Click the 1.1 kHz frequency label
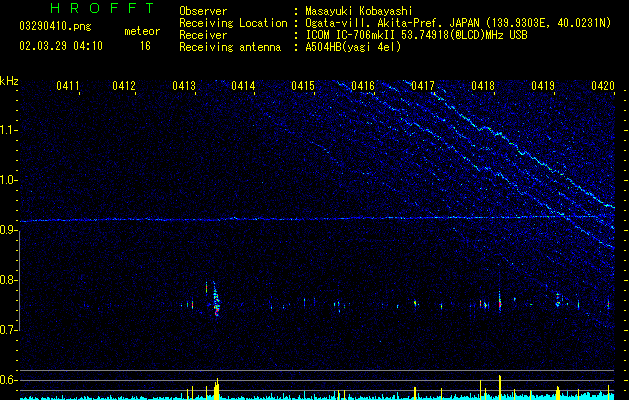The image size is (629, 400). click(x=8, y=130)
